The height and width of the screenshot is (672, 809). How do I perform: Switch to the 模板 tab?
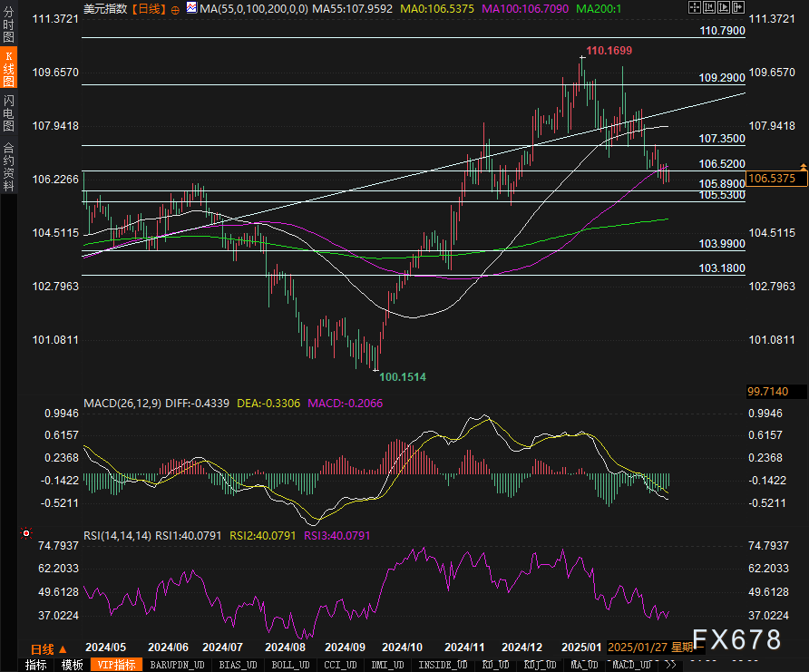pos(72,665)
